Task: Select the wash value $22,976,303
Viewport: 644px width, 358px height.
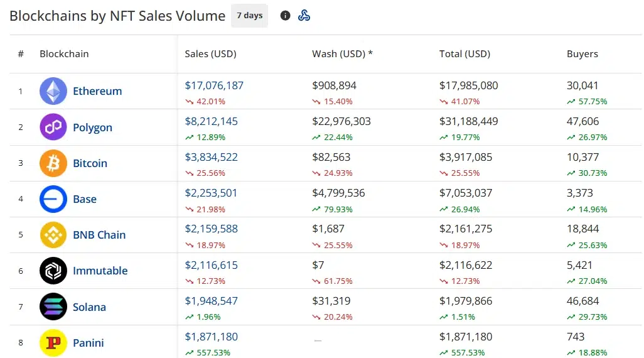Action: pos(341,121)
